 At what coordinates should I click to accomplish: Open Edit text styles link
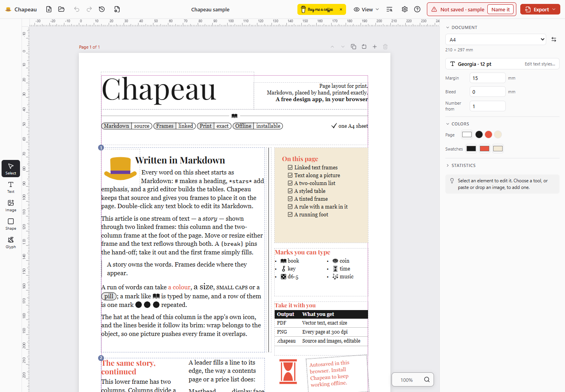540,64
